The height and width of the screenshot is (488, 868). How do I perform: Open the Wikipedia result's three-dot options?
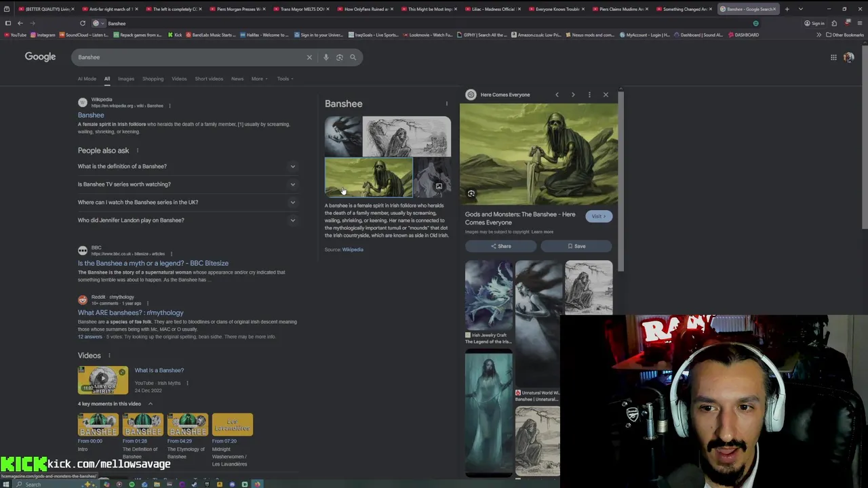coord(170,106)
